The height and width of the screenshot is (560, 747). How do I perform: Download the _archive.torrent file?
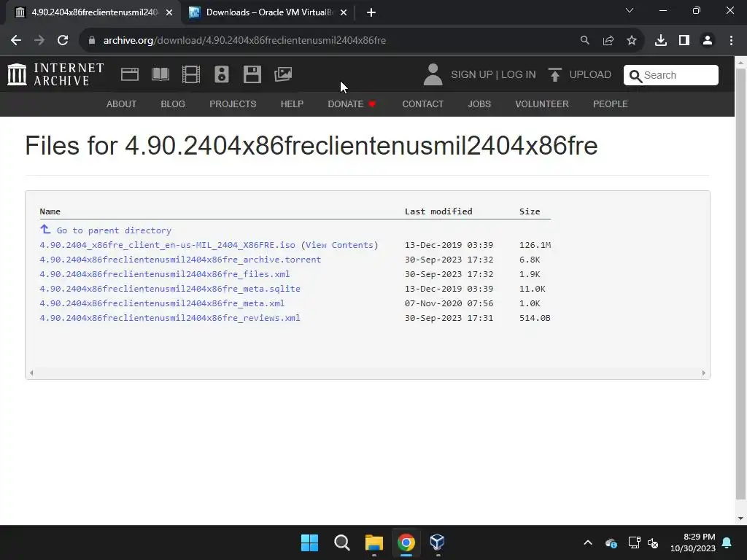pos(180,260)
